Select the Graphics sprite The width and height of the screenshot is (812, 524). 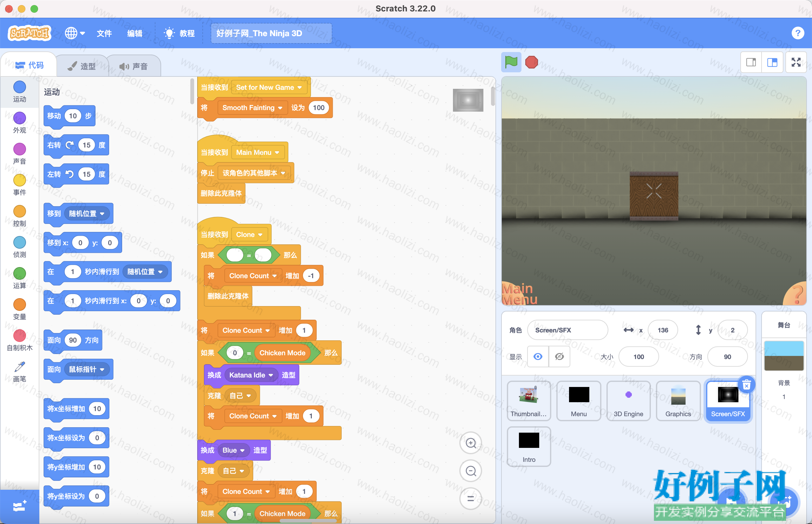[x=678, y=401]
